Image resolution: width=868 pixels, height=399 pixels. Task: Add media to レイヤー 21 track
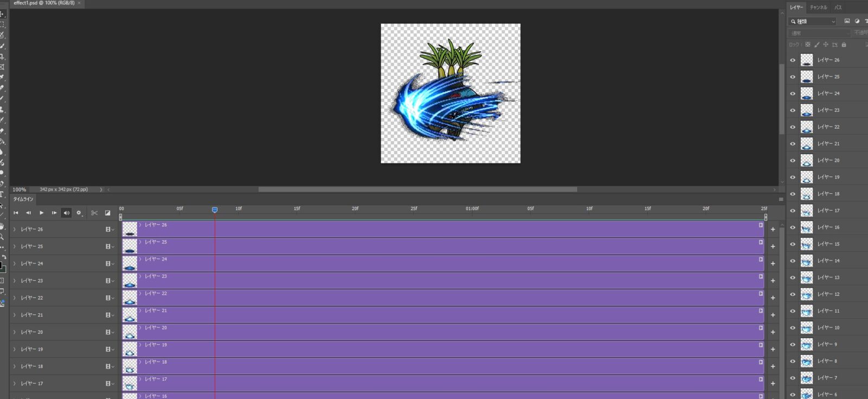pyautogui.click(x=773, y=315)
